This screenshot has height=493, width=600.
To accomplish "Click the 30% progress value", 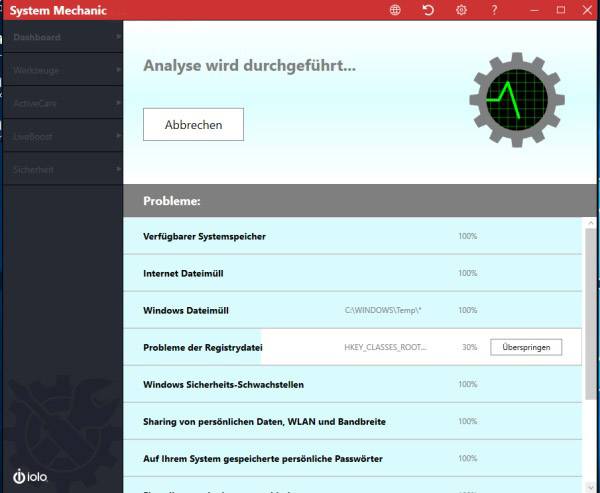I will pos(470,347).
